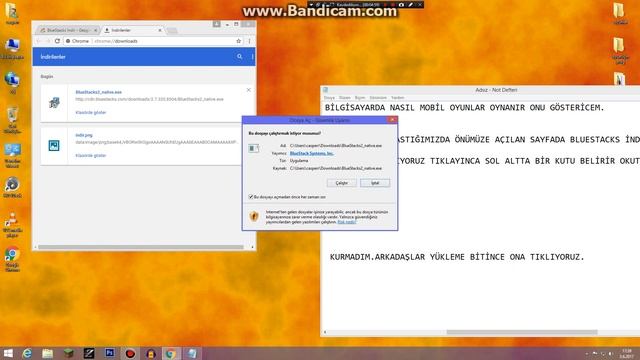The height and width of the screenshot is (360, 640).
Task: Select the This PC desktop icon
Action: [x=12, y=49]
